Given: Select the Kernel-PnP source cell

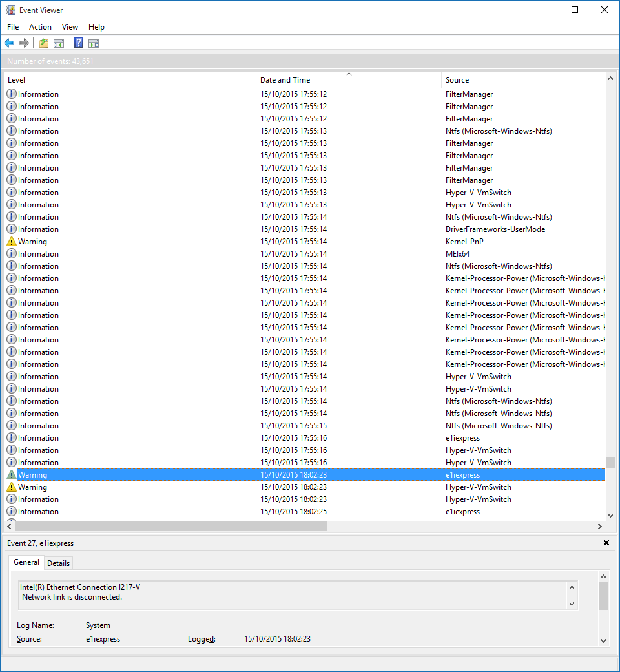Looking at the screenshot, I should [x=464, y=241].
